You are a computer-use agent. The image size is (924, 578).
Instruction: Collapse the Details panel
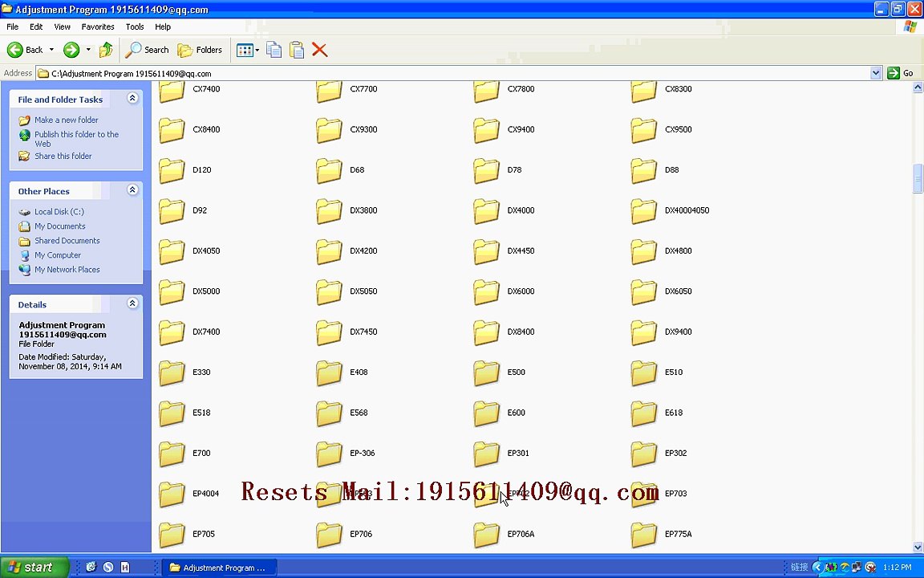coord(132,303)
